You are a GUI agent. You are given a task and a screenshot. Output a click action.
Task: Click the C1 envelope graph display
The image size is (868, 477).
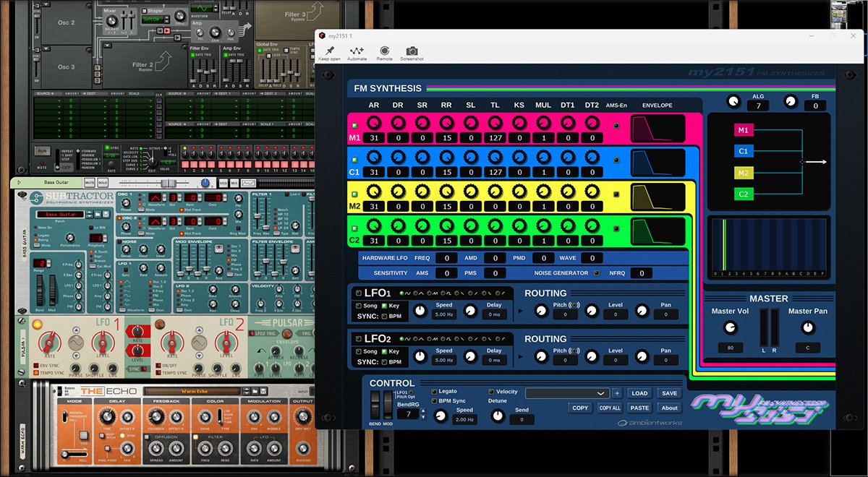click(x=658, y=163)
